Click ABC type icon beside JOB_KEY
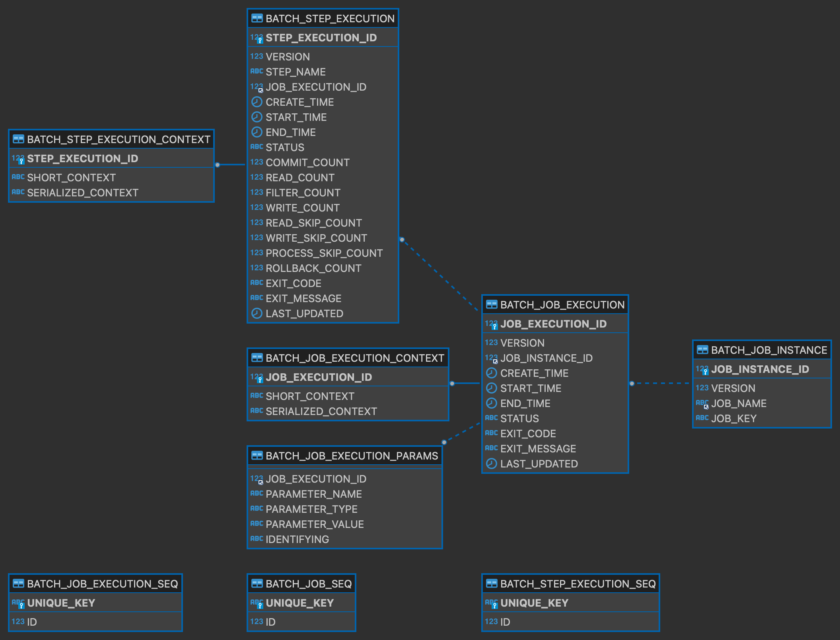 [x=702, y=418]
